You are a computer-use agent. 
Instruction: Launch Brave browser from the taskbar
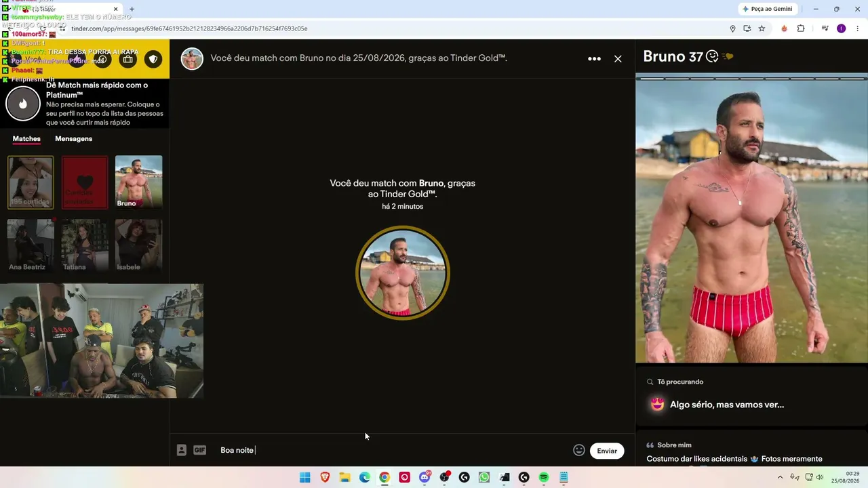click(325, 478)
